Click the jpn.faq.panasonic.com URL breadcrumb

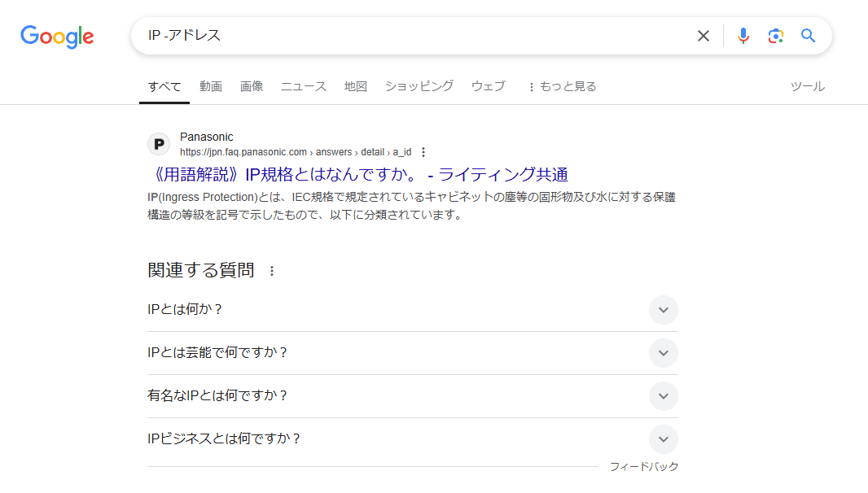coord(296,152)
